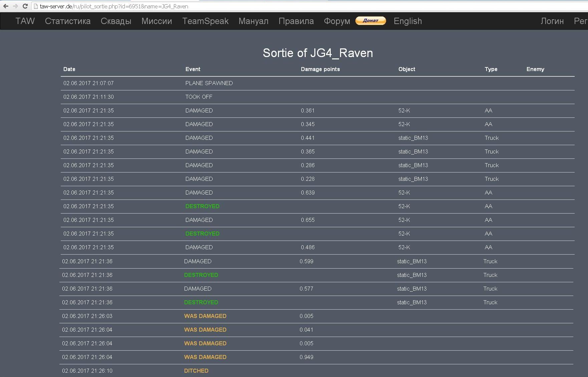Open the TeamSpeak navigation link
Viewport: 588px width, 377px height.
pos(205,21)
